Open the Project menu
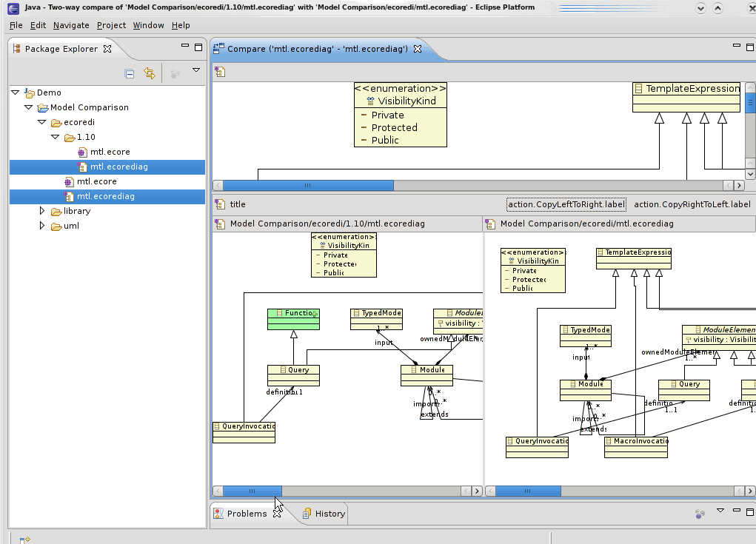Viewport: 756px width, 544px height. pyautogui.click(x=111, y=25)
